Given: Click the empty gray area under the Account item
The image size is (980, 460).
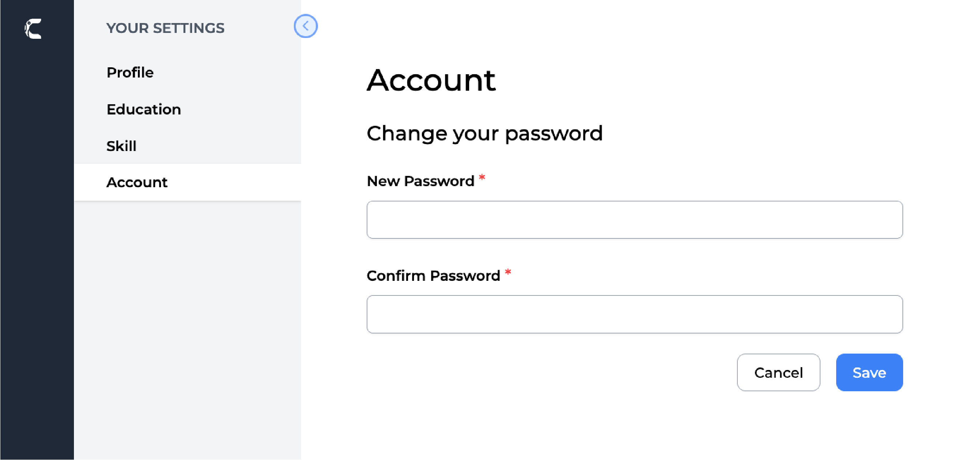Looking at the screenshot, I should pyautogui.click(x=187, y=323).
